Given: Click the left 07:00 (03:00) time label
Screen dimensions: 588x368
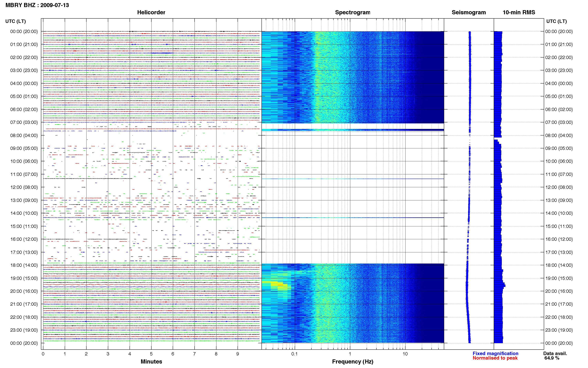Looking at the screenshot, I should (24, 122).
